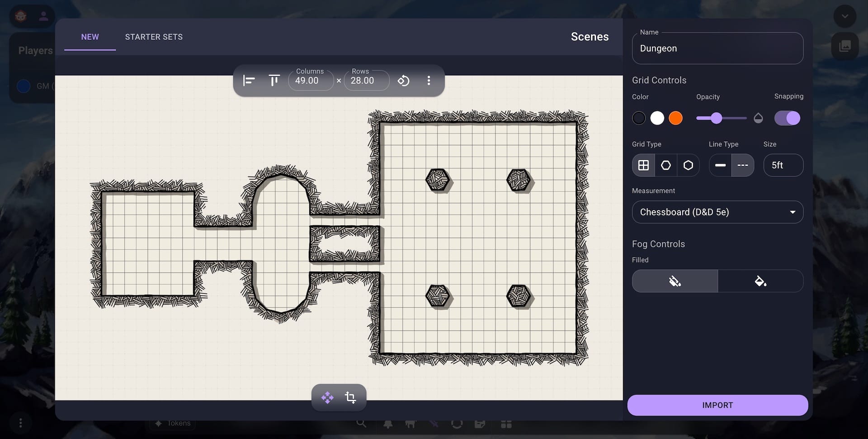This screenshot has width=868, height=439.
Task: Select the crop tool below the map
Action: (x=350, y=397)
